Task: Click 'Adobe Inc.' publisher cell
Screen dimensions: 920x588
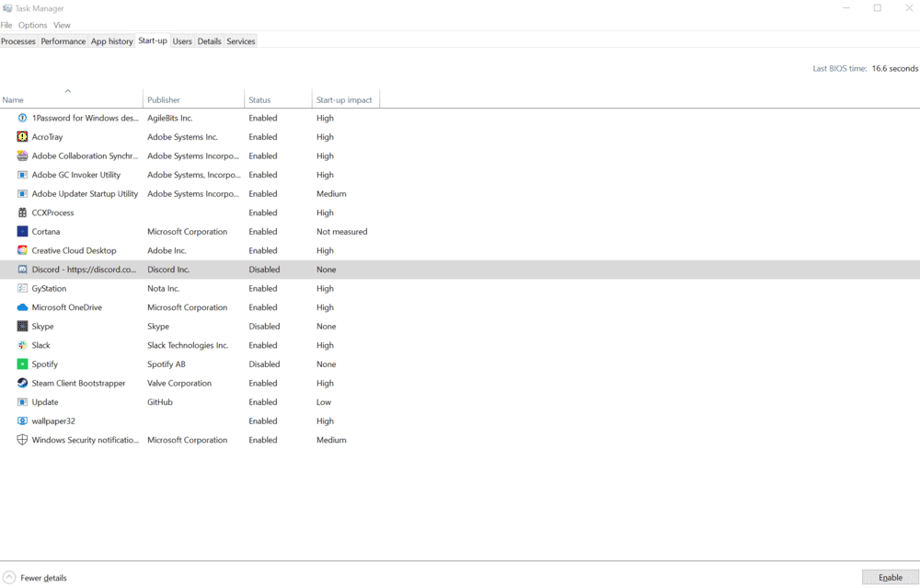Action: (166, 250)
